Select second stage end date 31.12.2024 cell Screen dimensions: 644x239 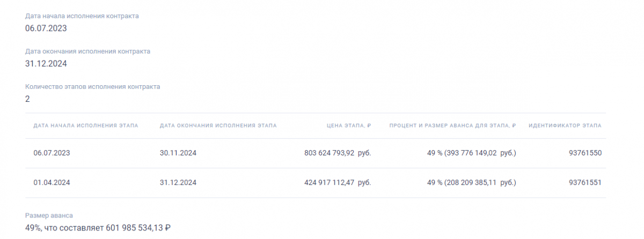(178, 183)
